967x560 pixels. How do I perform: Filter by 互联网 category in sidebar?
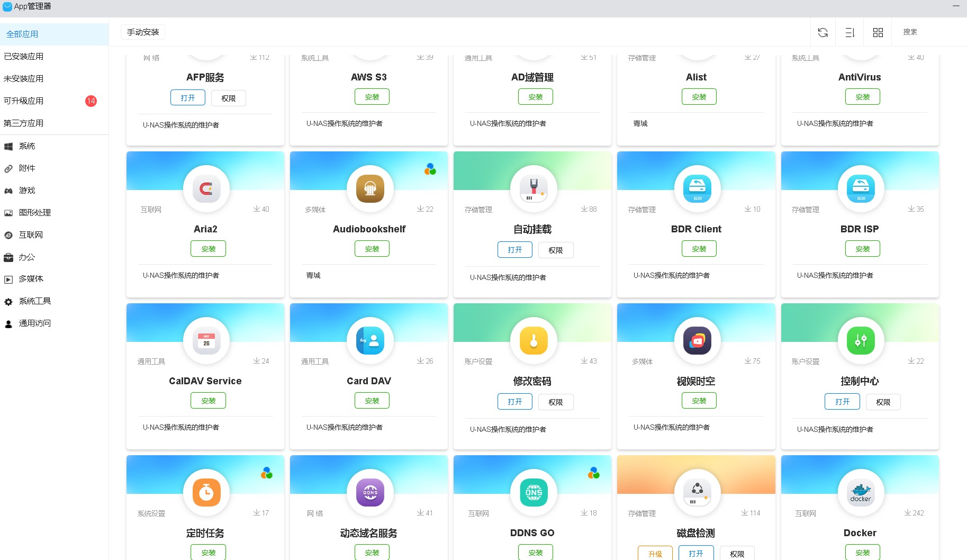pos(31,235)
